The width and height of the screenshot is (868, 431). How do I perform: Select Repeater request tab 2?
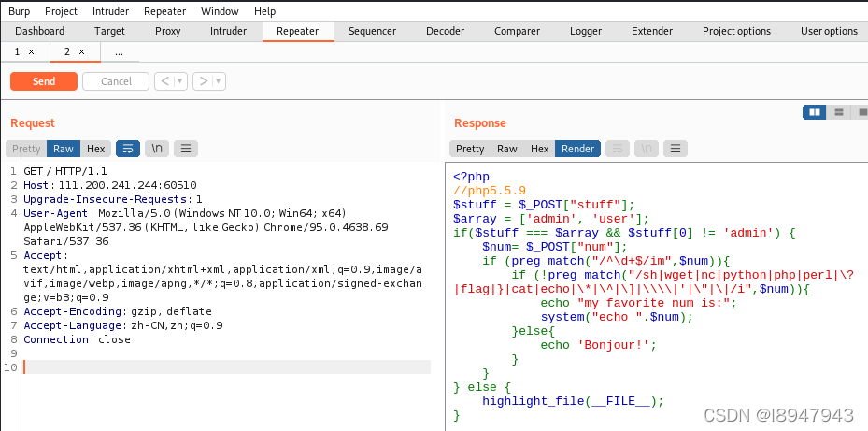point(67,52)
